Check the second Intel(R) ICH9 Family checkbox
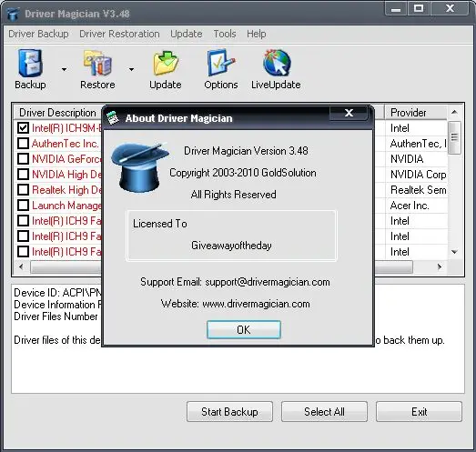Viewport: 476px width, 452px height. coord(23,236)
